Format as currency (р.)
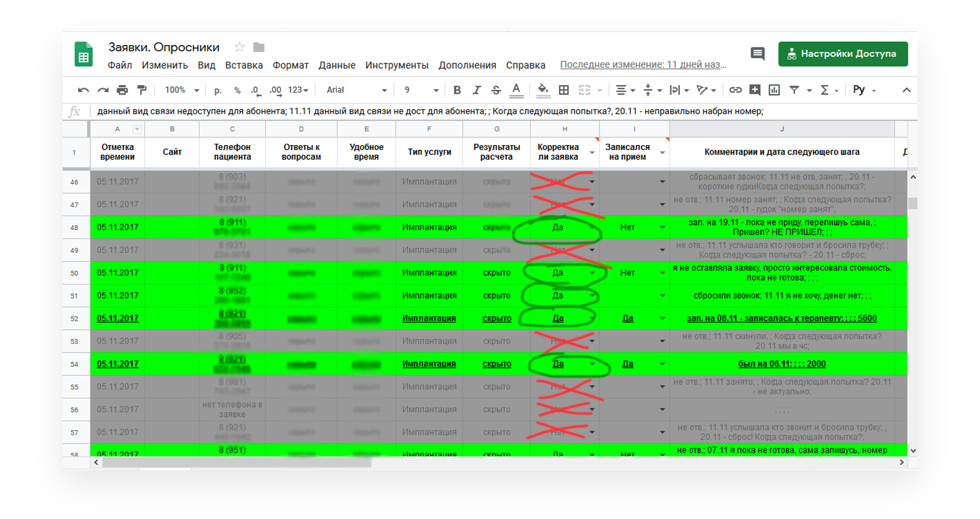The image size is (980, 519). click(218, 90)
